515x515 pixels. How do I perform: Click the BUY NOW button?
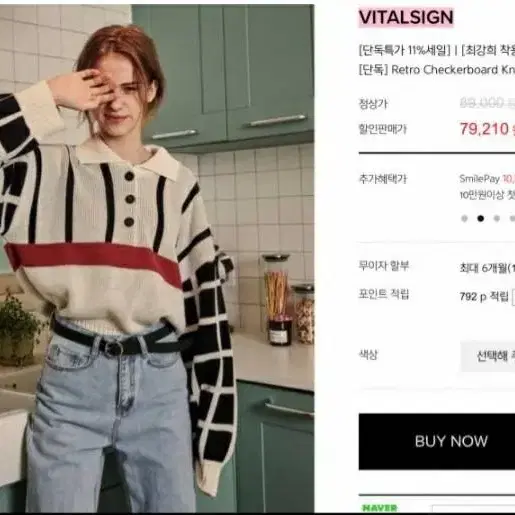point(437,441)
